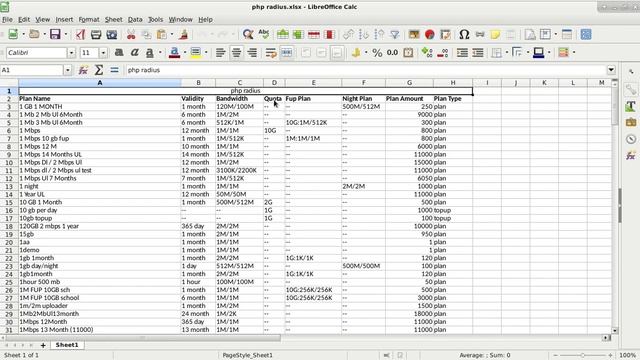Insert image icon in toolbar
This screenshot has height=360, width=640.
(414, 34)
